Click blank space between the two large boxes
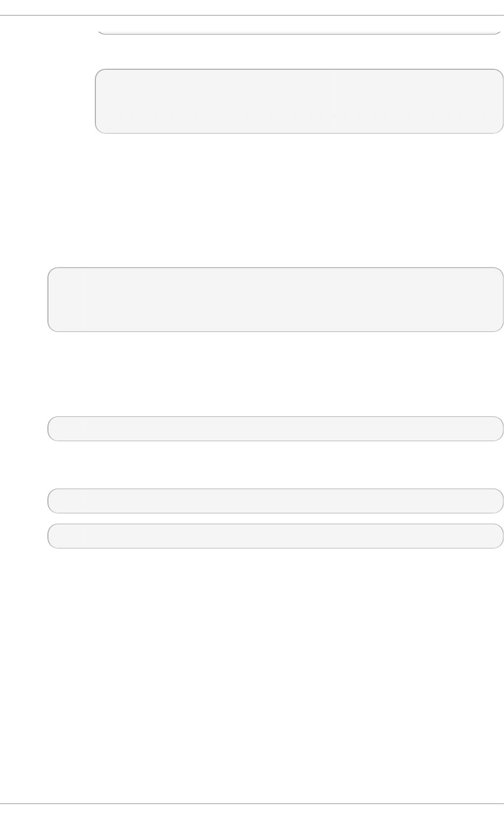 (275, 200)
